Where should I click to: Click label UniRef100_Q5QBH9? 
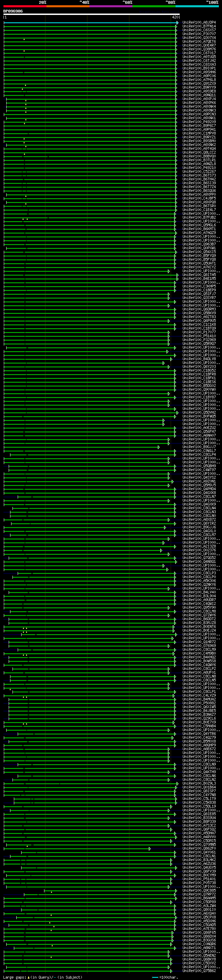(x=199, y=466)
